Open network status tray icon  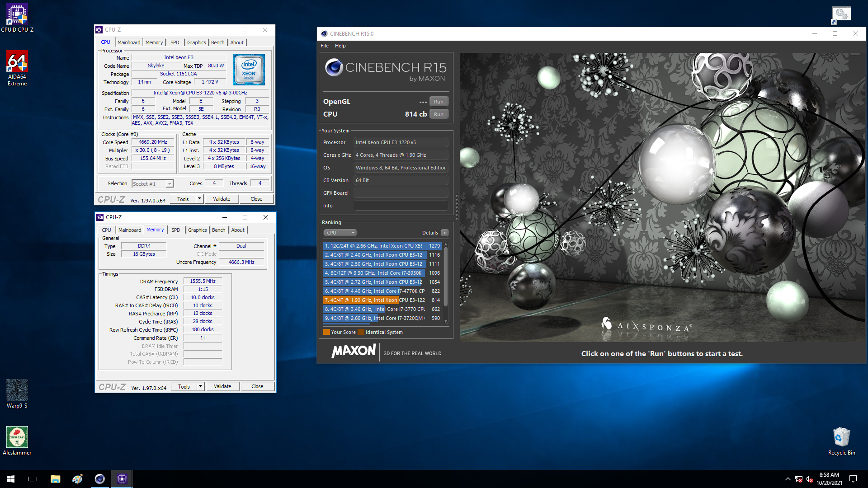click(799, 479)
